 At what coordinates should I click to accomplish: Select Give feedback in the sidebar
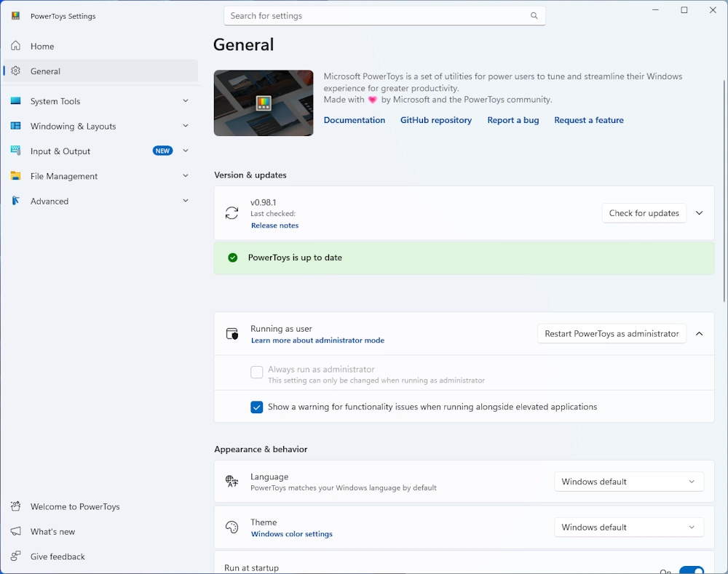click(58, 557)
